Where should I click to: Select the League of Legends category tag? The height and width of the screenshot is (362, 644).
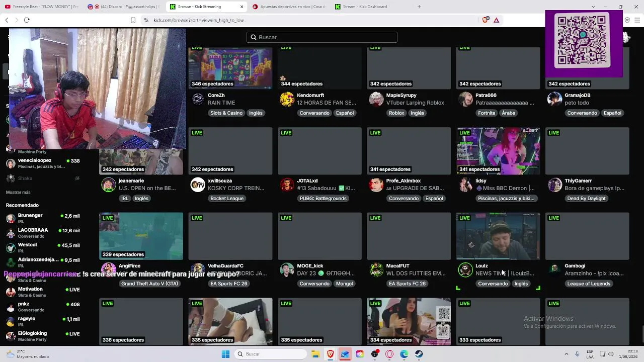589,284
